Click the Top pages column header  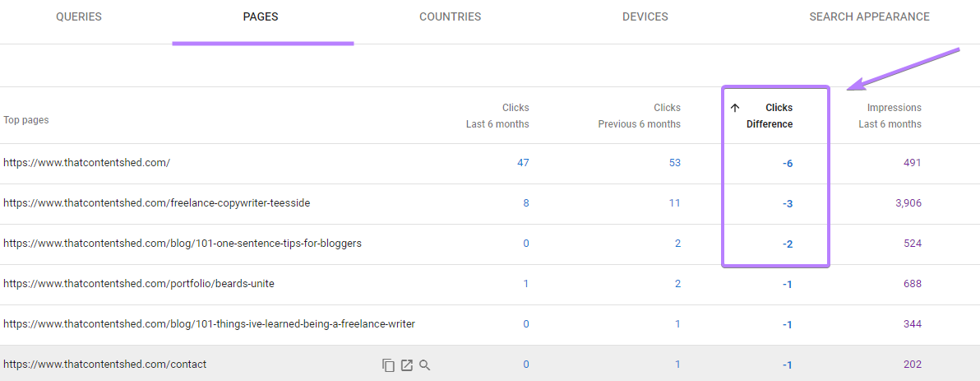[x=26, y=120]
